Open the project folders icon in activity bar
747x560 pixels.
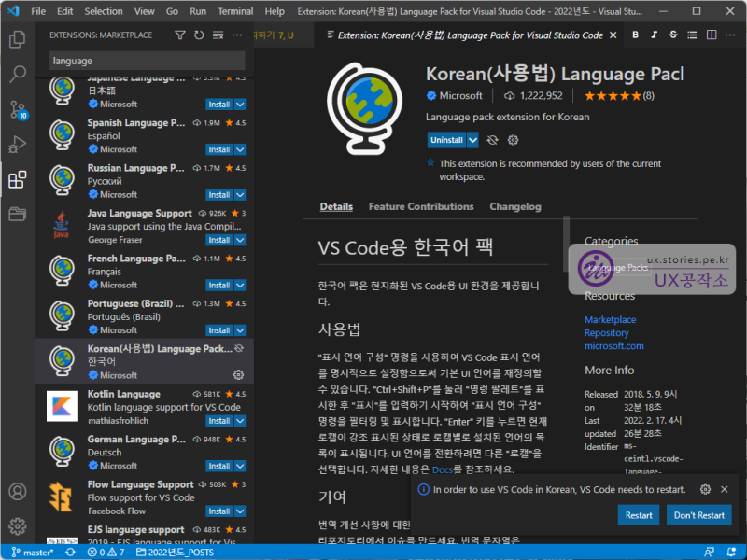pyautogui.click(x=17, y=215)
